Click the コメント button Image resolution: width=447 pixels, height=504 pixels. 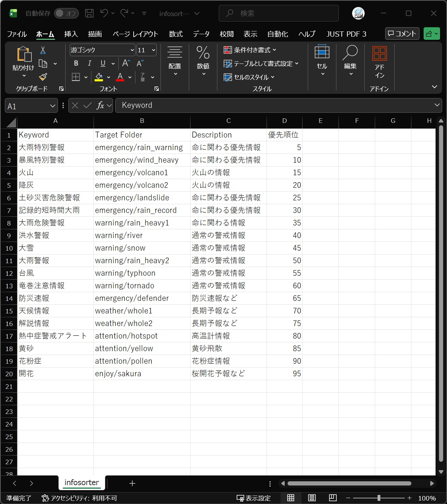point(402,34)
